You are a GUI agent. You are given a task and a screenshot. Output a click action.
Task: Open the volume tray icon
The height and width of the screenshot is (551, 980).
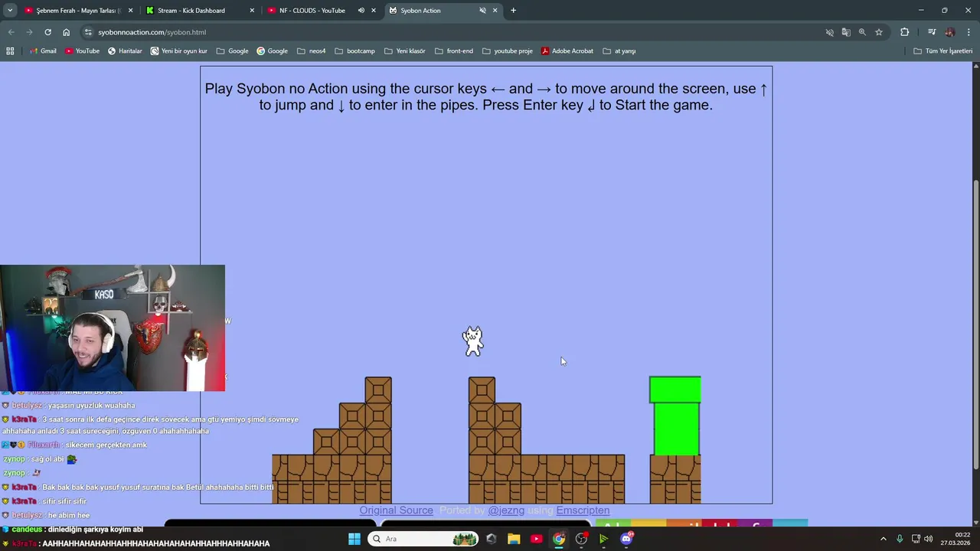pyautogui.click(x=928, y=539)
